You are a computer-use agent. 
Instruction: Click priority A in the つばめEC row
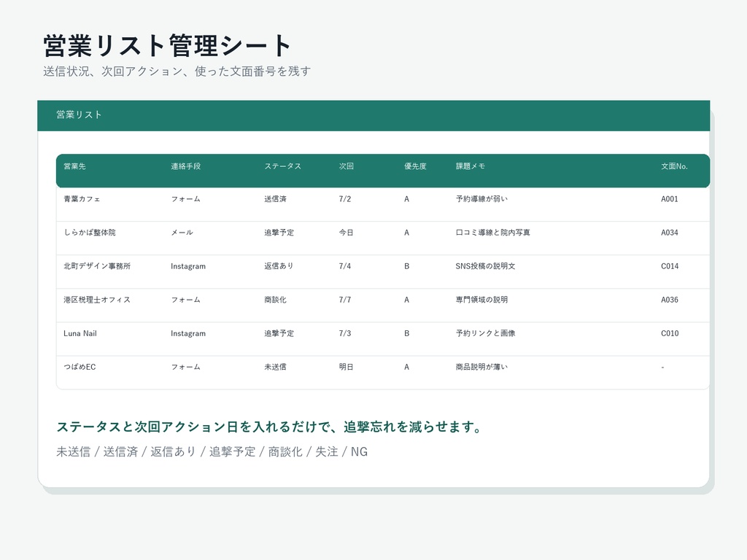coord(407,367)
